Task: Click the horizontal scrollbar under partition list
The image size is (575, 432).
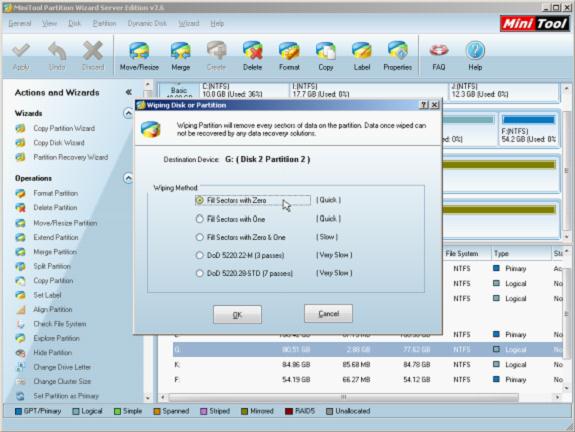Action: pyautogui.click(x=343, y=397)
